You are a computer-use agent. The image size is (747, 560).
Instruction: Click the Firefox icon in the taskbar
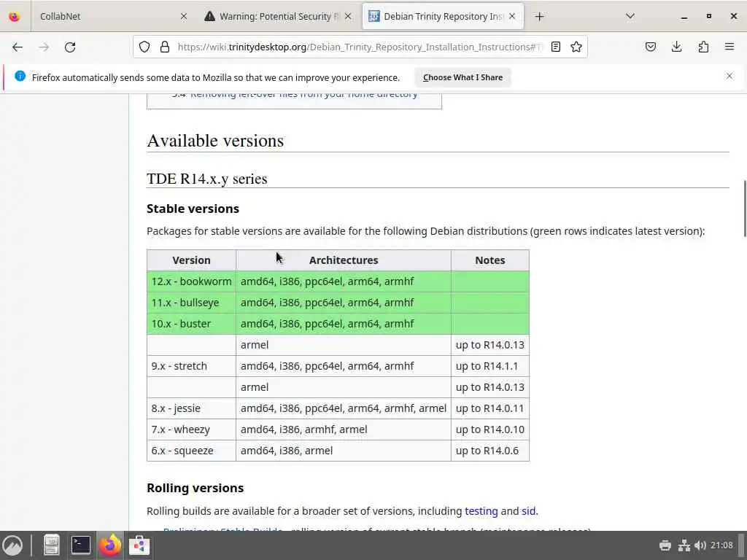tap(110, 545)
